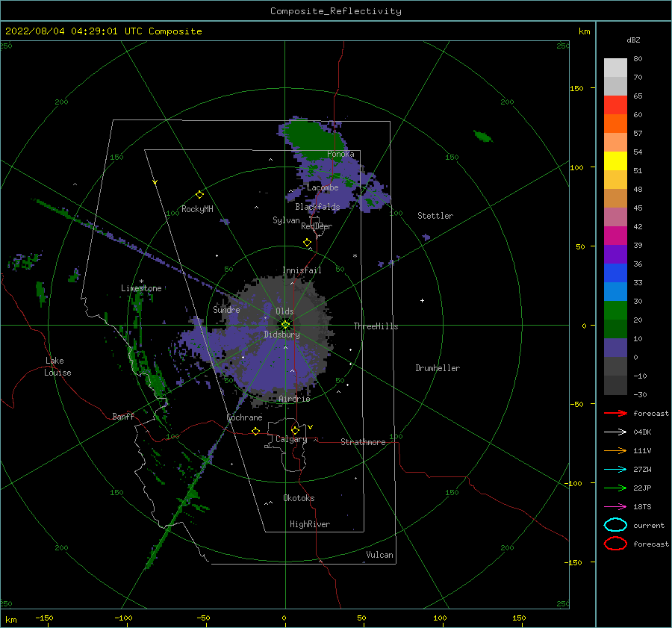
Task: Click the white 04DK arrow legend icon
Action: click(615, 432)
